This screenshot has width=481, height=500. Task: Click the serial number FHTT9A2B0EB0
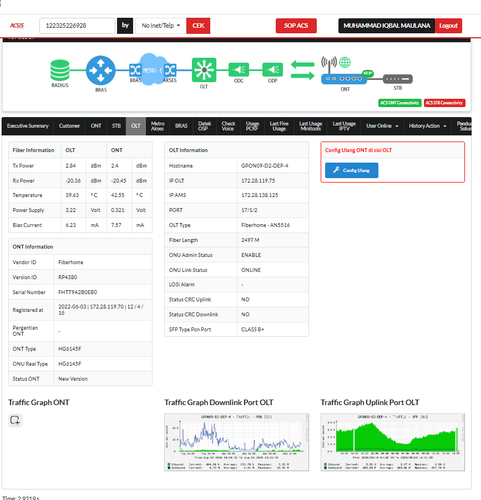pyautogui.click(x=78, y=292)
